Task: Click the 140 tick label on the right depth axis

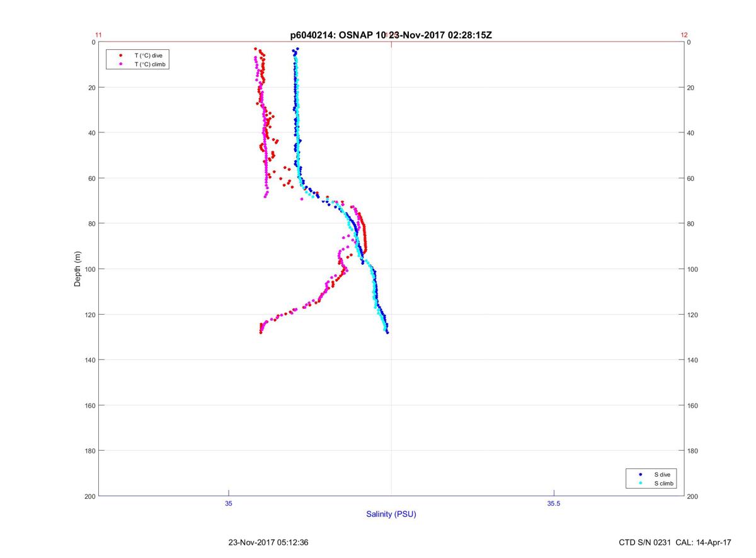Action: coord(693,360)
